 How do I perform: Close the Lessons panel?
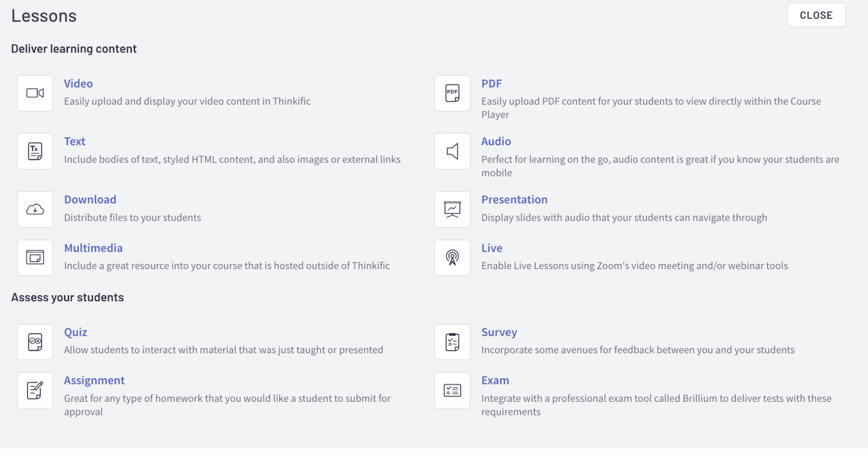coord(816,15)
